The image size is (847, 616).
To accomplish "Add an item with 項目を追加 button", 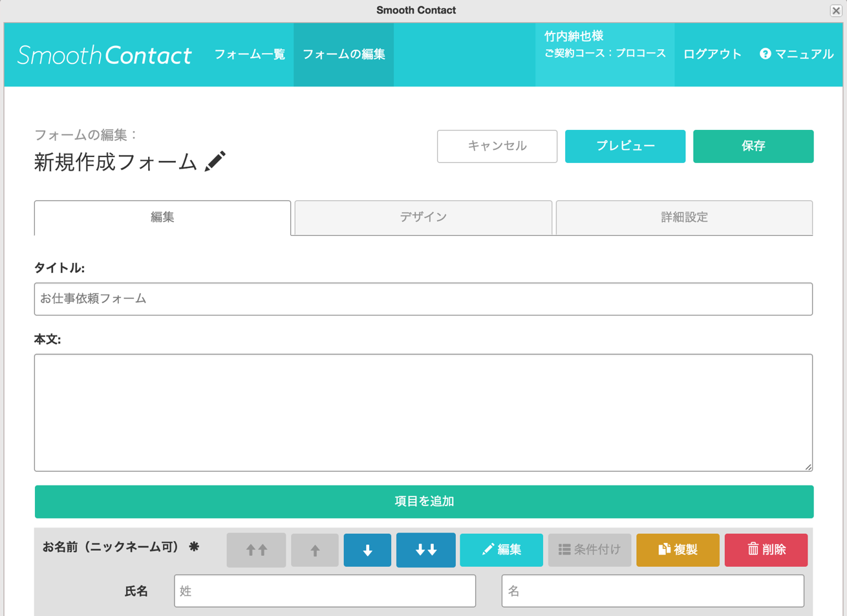I will [x=424, y=502].
